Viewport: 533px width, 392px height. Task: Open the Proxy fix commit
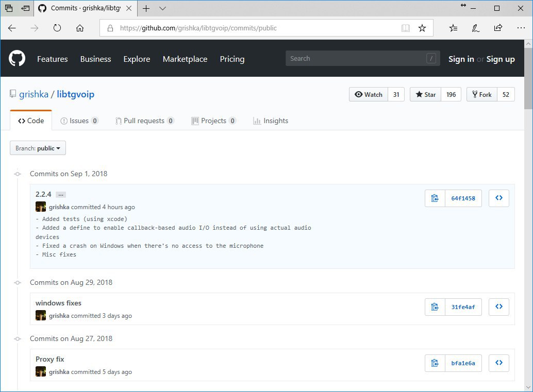coord(49,359)
